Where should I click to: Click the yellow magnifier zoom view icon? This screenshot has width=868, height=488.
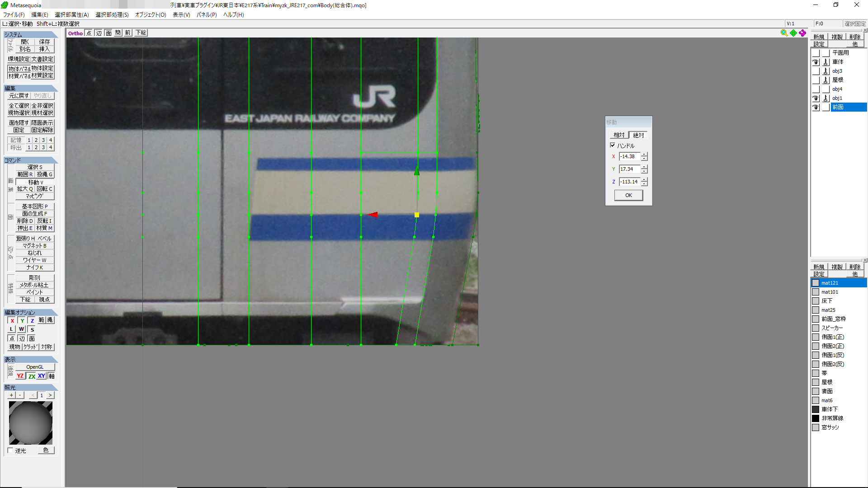[x=784, y=33]
